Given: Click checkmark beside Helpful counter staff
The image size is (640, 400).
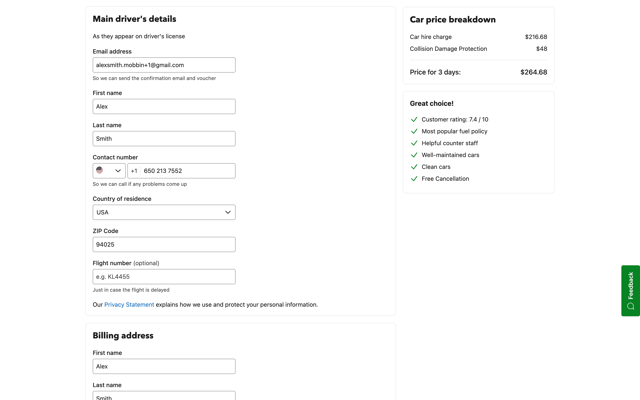Looking at the screenshot, I should (414, 143).
